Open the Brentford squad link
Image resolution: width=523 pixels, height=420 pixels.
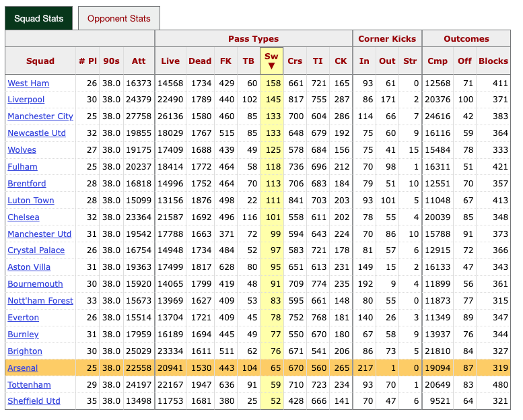[27, 184]
